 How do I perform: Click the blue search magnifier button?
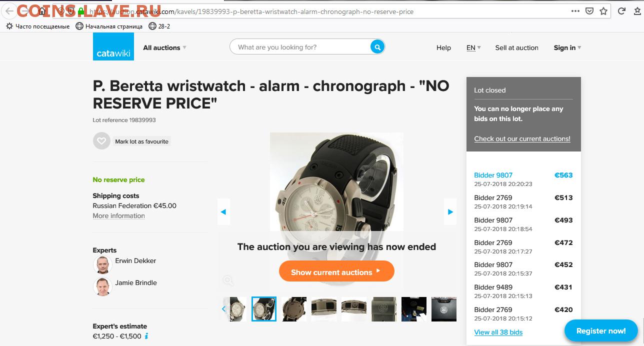point(377,47)
